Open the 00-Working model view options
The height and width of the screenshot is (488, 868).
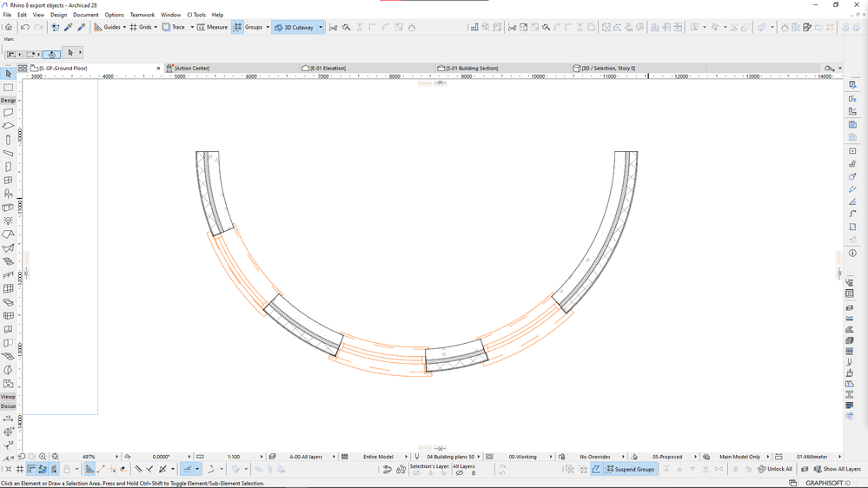pyautogui.click(x=522, y=457)
